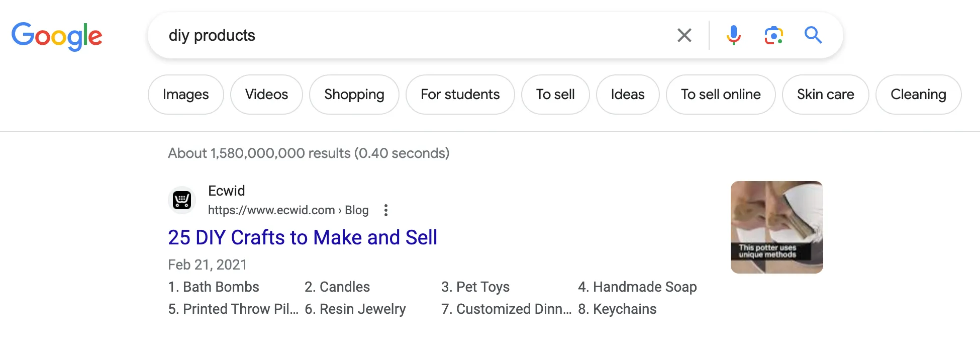Select the Shopping filter chip
980x348 pixels.
[x=354, y=95]
